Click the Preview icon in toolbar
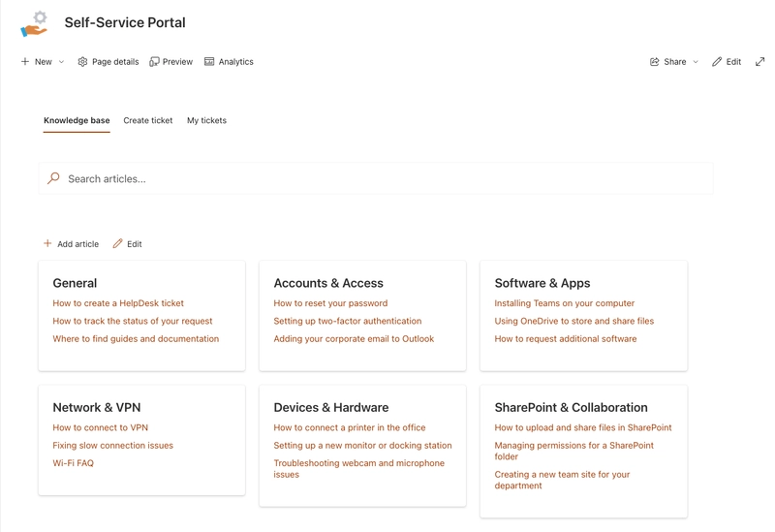The height and width of the screenshot is (532, 775). click(155, 62)
